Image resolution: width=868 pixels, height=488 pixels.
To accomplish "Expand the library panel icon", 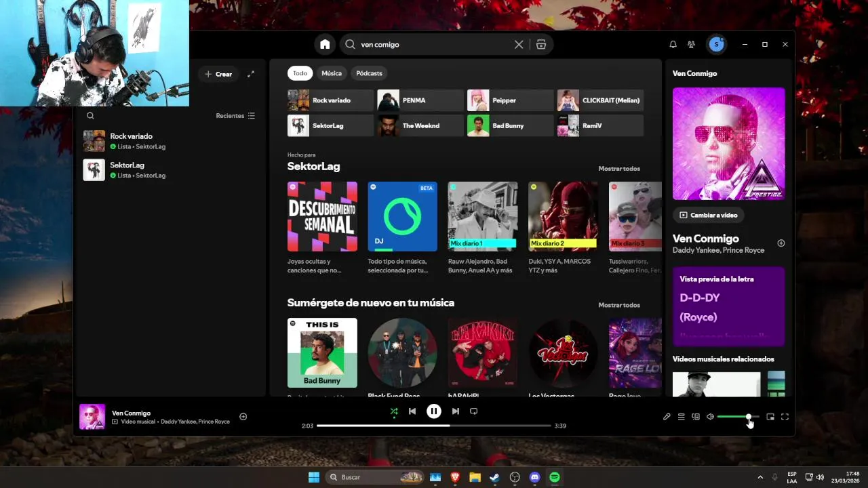I will [251, 74].
